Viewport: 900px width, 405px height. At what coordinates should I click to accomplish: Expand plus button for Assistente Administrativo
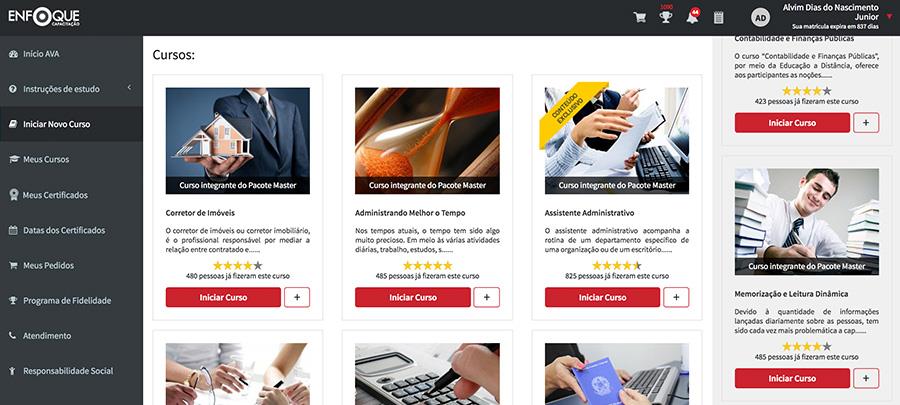(676, 297)
